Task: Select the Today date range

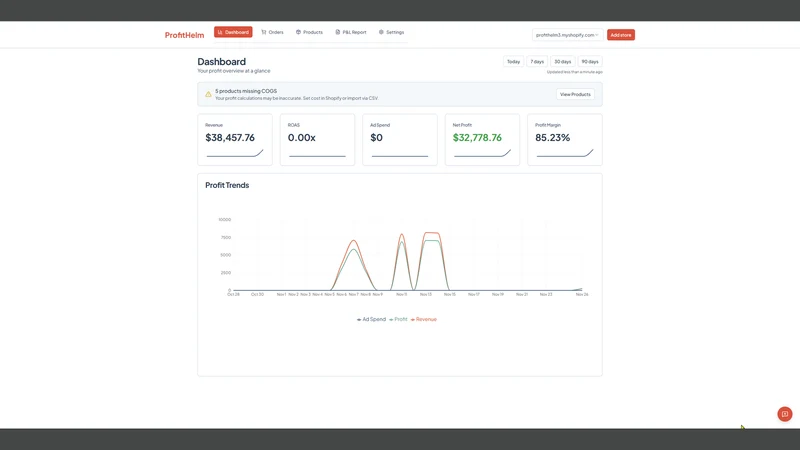Action: point(513,61)
